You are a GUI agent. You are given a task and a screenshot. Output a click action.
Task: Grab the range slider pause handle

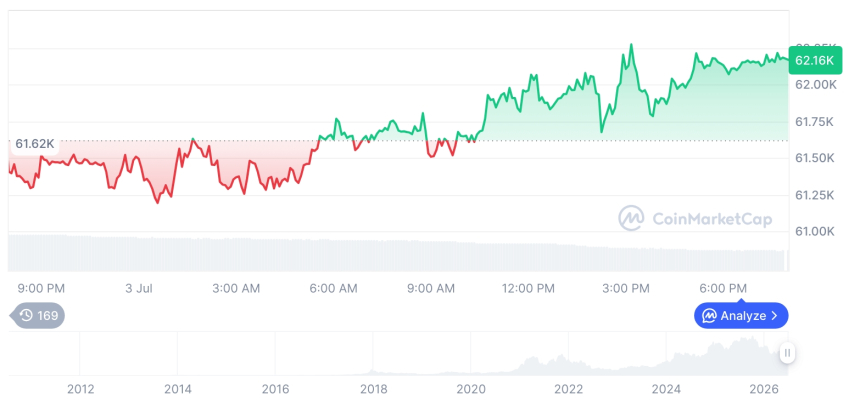pyautogui.click(x=787, y=353)
